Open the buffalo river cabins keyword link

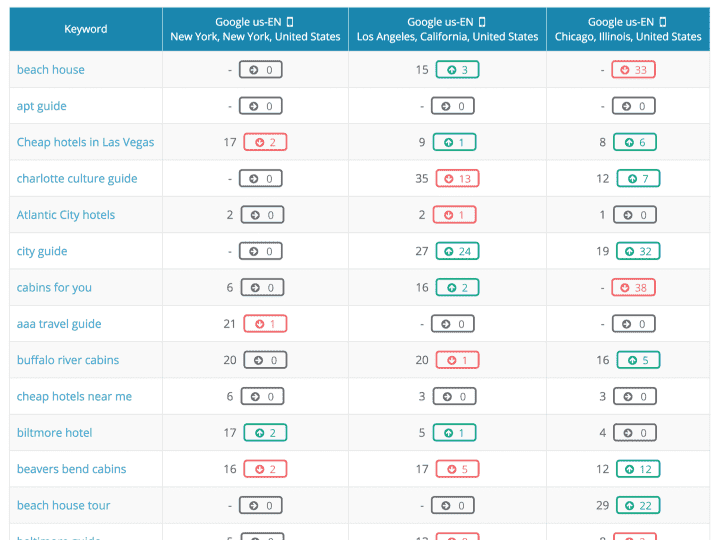tap(68, 360)
